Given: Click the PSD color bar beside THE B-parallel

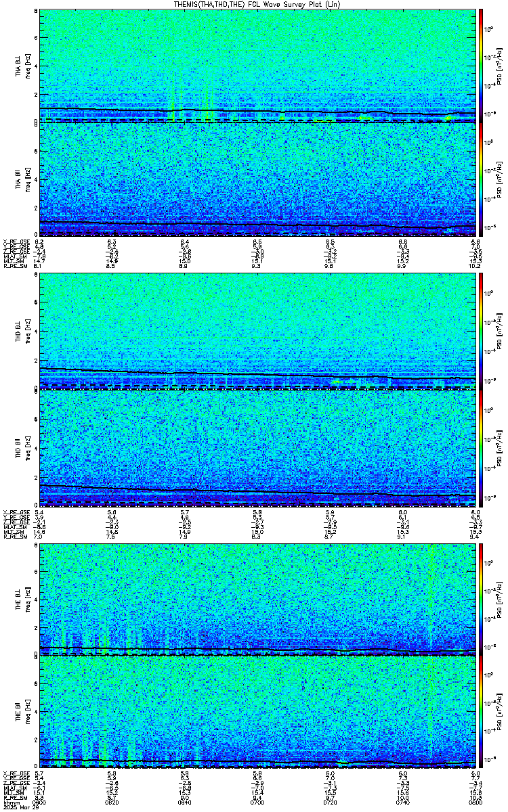Looking at the screenshot, I should pyautogui.click(x=481, y=712).
